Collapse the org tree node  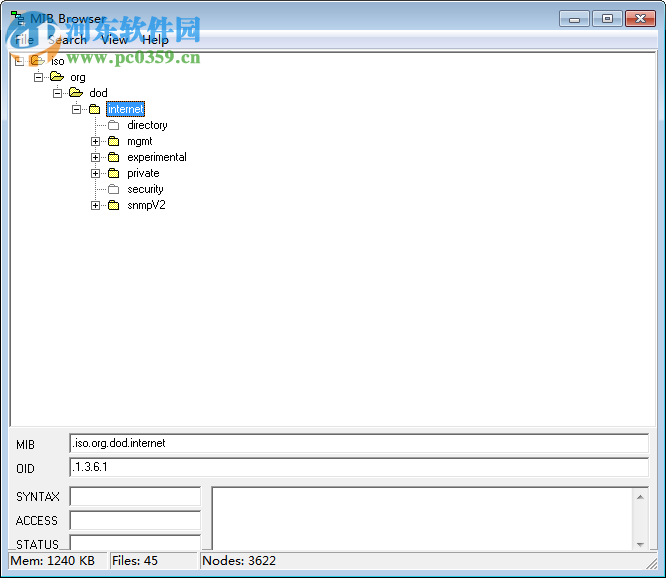[38, 77]
